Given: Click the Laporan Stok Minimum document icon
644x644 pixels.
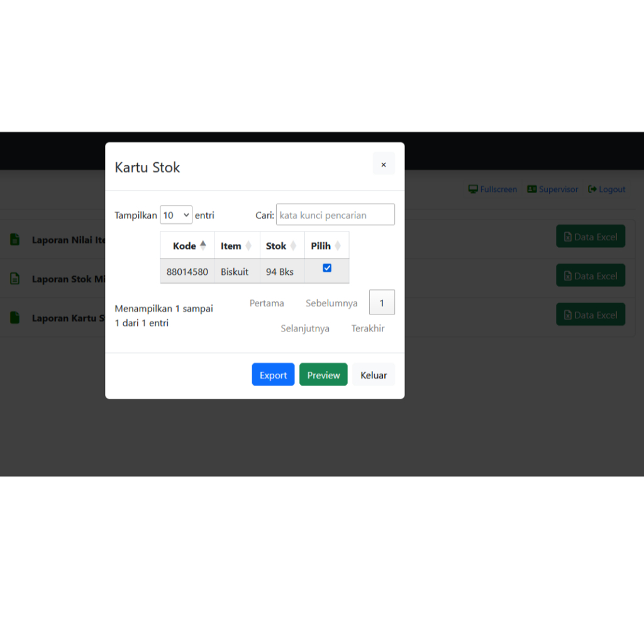Looking at the screenshot, I should tap(15, 279).
